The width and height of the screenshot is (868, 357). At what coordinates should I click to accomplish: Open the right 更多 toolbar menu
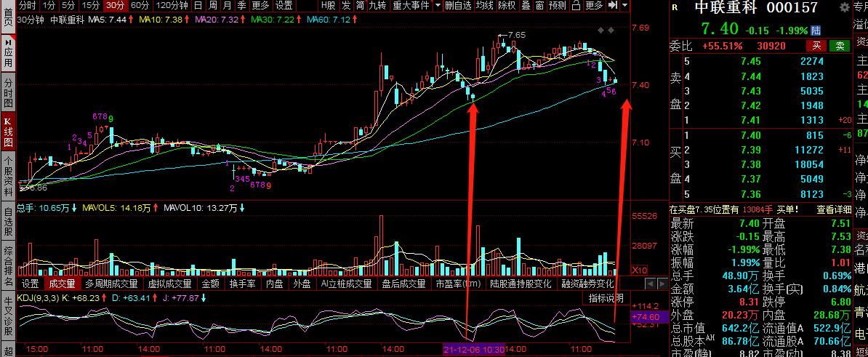point(594,6)
